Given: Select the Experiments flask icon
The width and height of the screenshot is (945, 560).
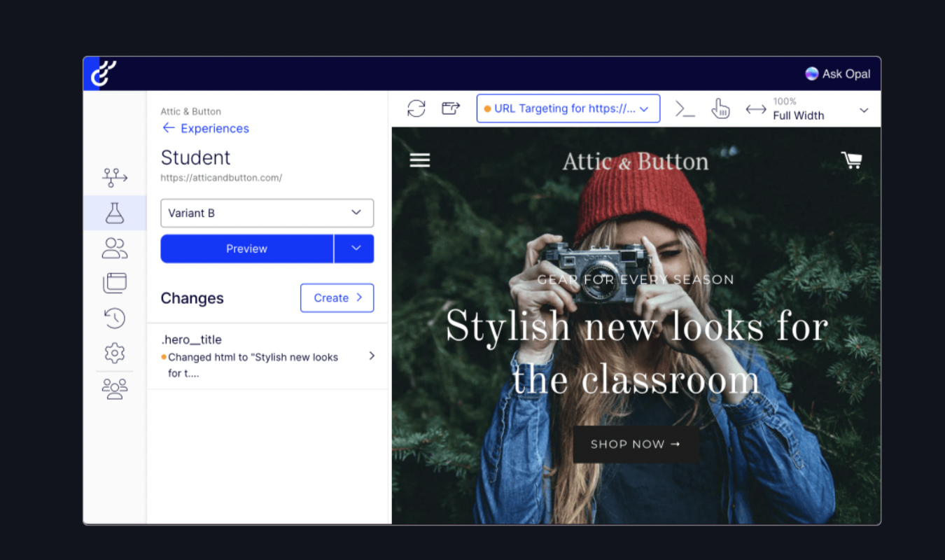Looking at the screenshot, I should click(x=115, y=213).
